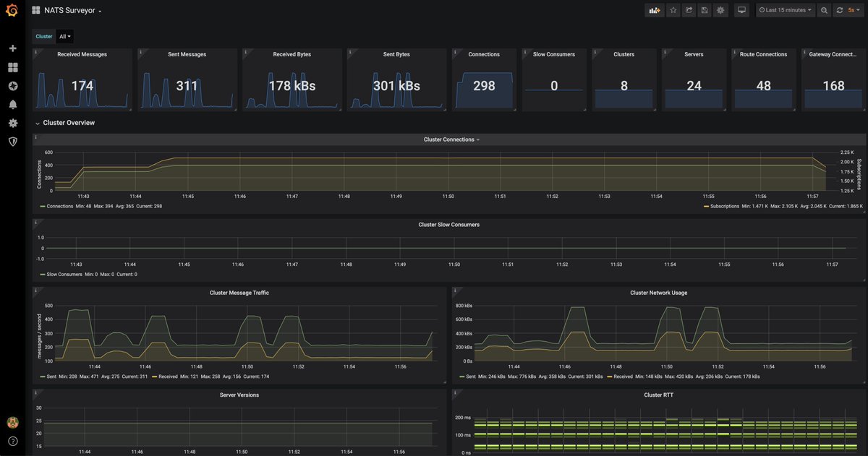Click the 48 Route Connections value

click(x=763, y=85)
